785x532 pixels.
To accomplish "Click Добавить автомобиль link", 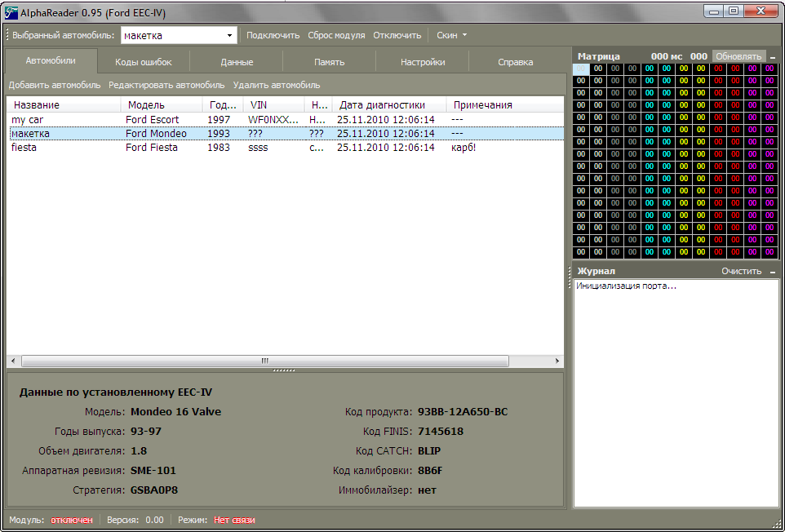I will click(x=55, y=85).
